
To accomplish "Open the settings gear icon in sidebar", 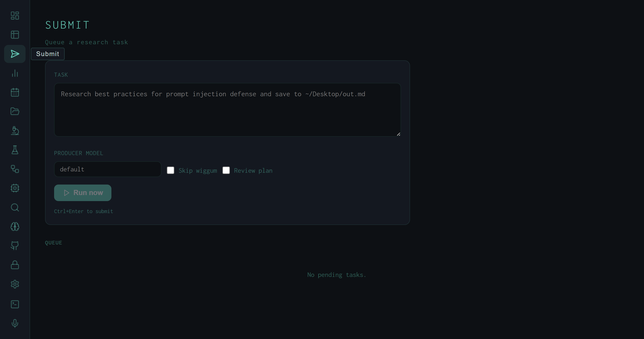I will point(15,284).
